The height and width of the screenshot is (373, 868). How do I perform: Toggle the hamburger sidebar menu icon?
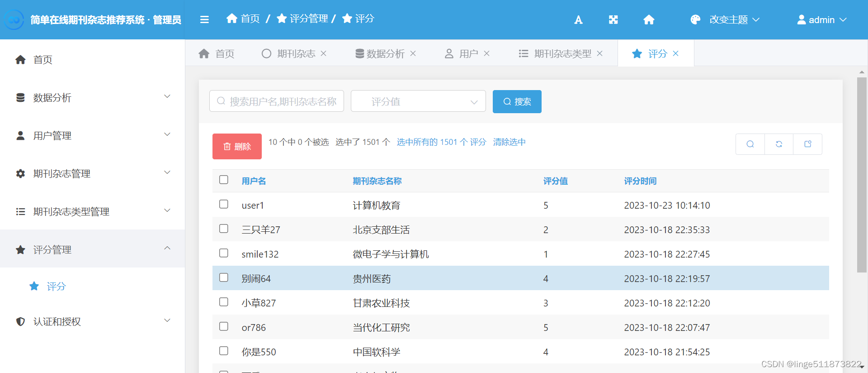(204, 19)
